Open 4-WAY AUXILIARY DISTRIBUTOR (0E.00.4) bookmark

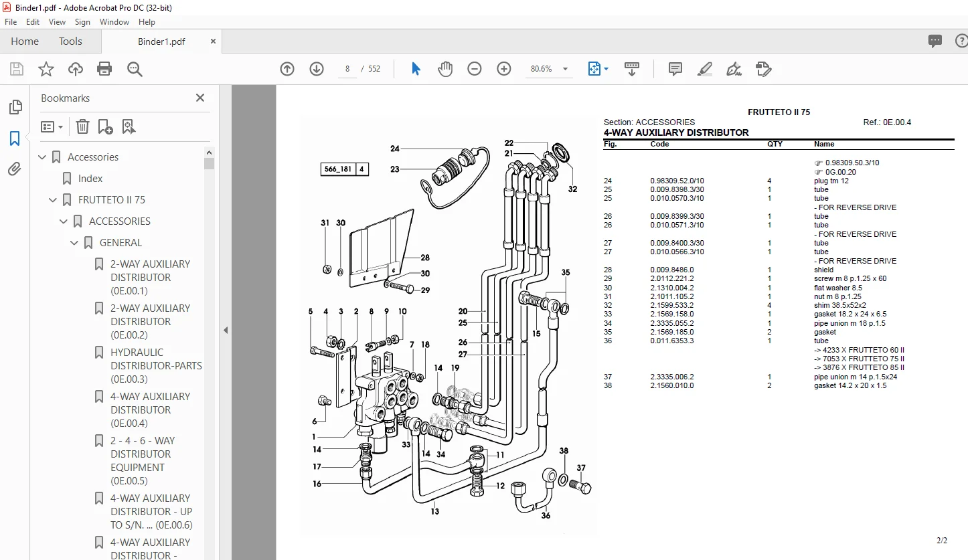(151, 410)
